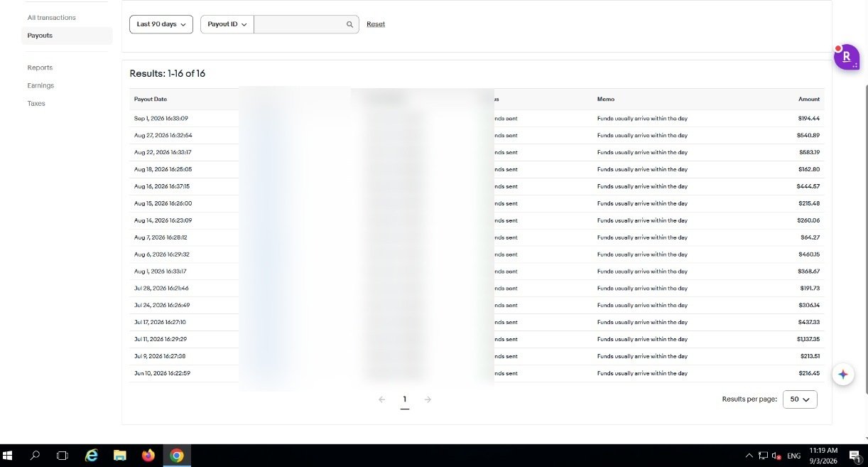This screenshot has width=868, height=467.
Task: Open Earnings in the sidebar
Action: click(x=40, y=85)
